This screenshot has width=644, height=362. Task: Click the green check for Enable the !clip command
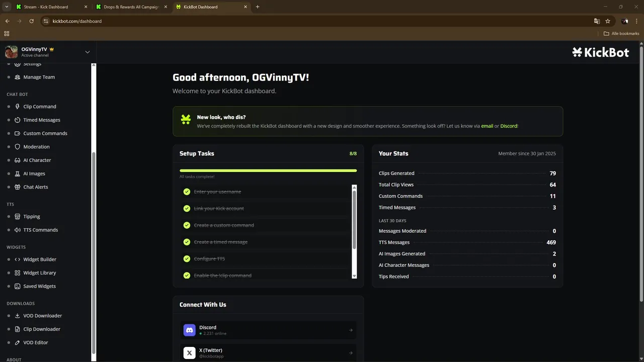187,276
